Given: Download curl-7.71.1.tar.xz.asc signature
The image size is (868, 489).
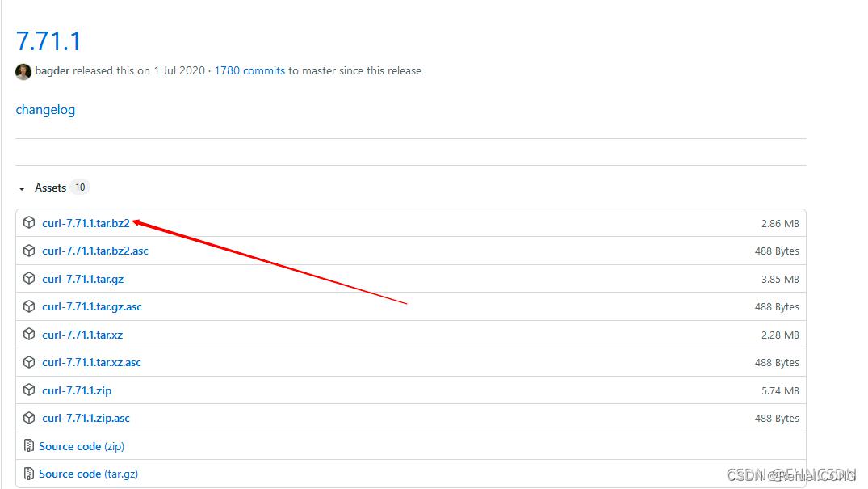Looking at the screenshot, I should point(91,363).
